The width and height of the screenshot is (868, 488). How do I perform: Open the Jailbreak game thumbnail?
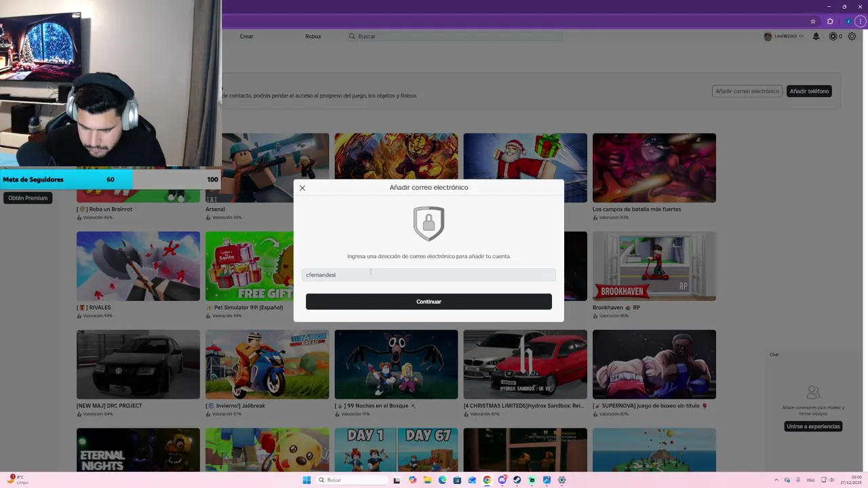click(267, 365)
